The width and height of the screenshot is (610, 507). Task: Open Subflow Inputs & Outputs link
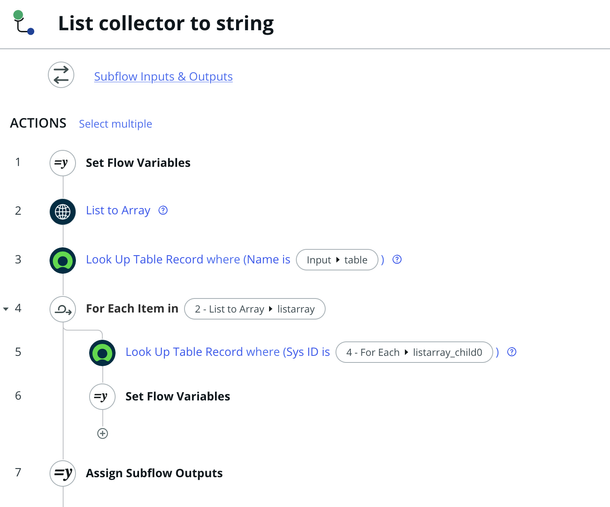click(x=163, y=76)
